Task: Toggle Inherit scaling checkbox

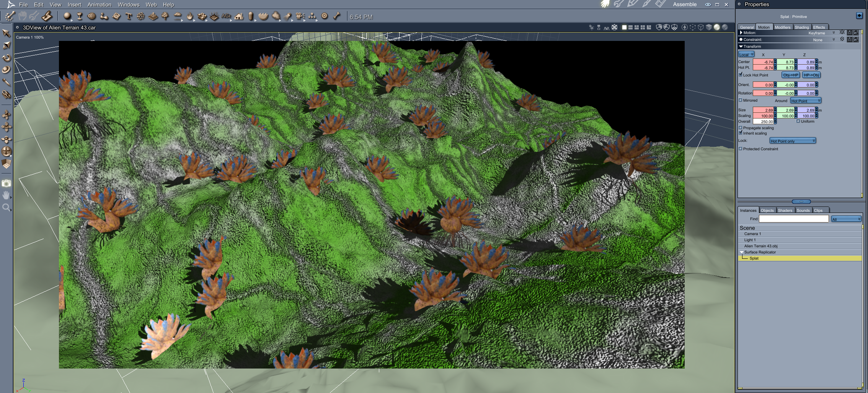Action: click(740, 133)
